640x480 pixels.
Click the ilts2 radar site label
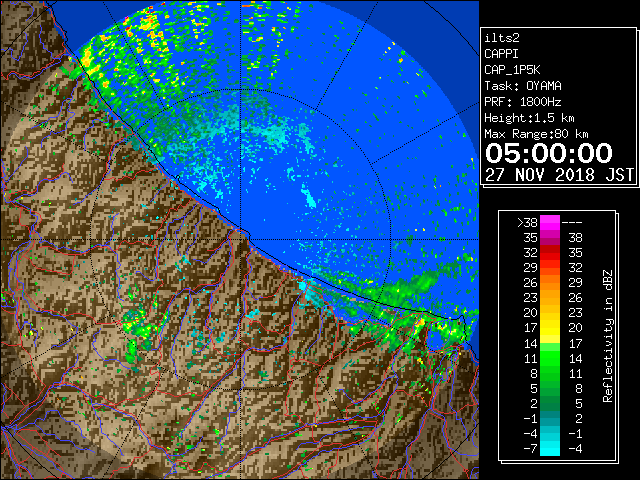502,38
